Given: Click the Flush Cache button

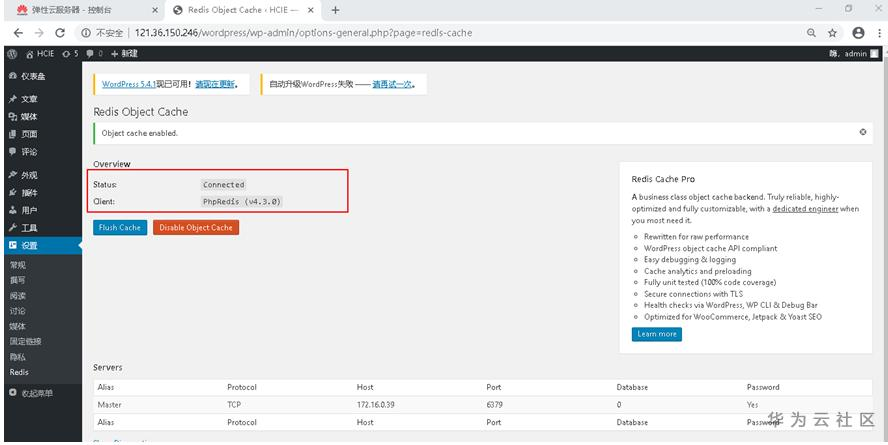Looking at the screenshot, I should [x=120, y=228].
